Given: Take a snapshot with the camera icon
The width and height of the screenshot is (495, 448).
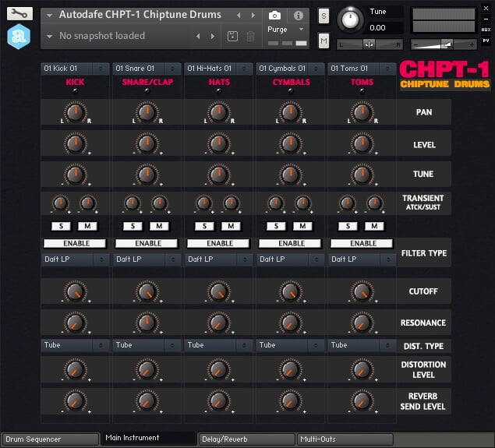Looking at the screenshot, I should 274,15.
